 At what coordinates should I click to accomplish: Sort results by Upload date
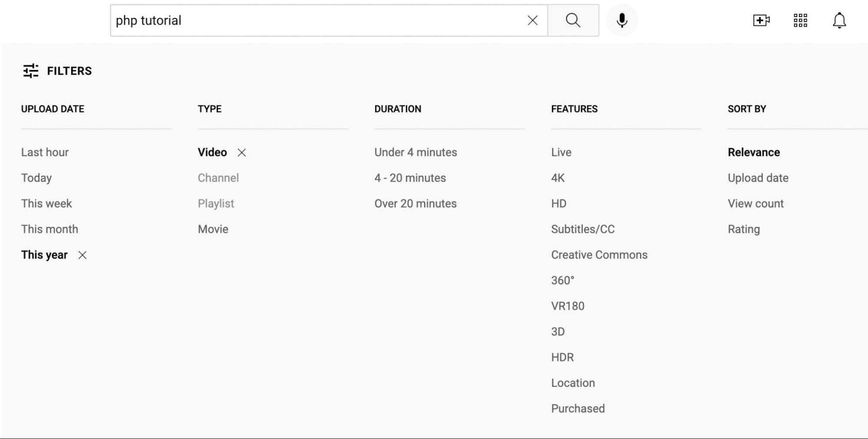(x=758, y=178)
